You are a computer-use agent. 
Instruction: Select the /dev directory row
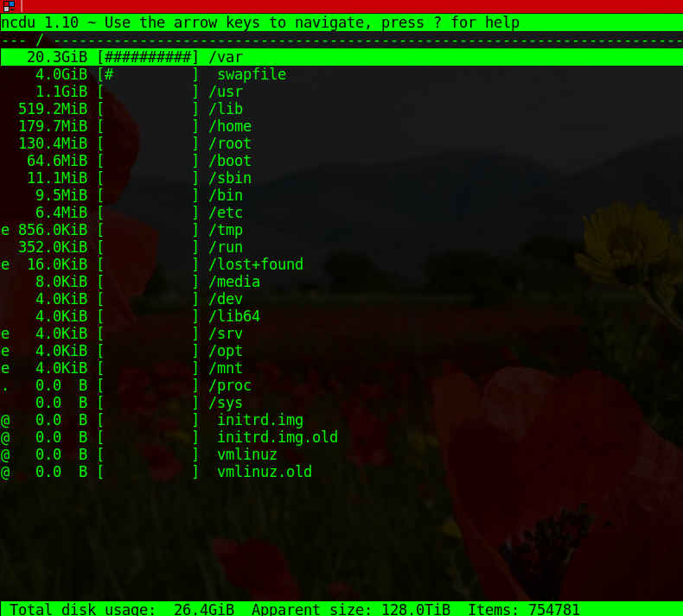pyautogui.click(x=341, y=299)
